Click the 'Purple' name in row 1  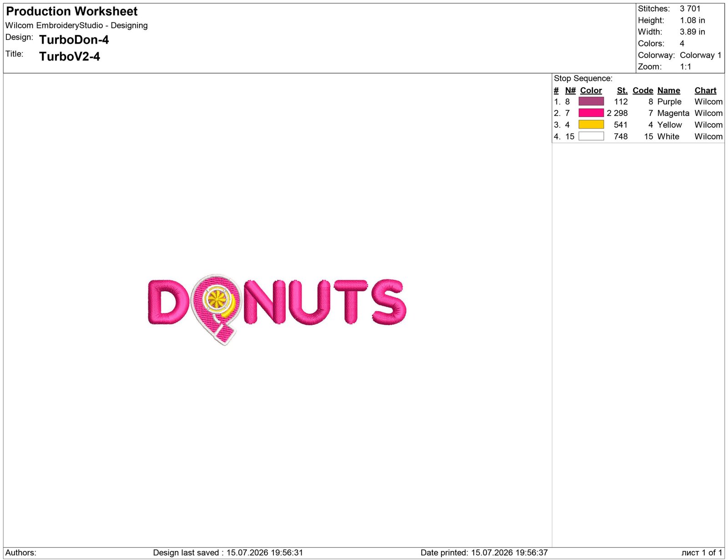pyautogui.click(x=669, y=102)
